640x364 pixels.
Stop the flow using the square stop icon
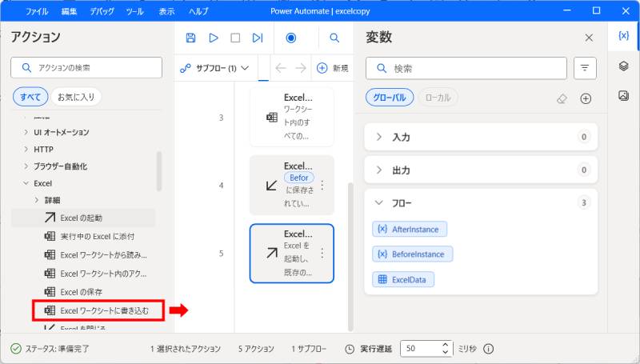[x=235, y=38]
